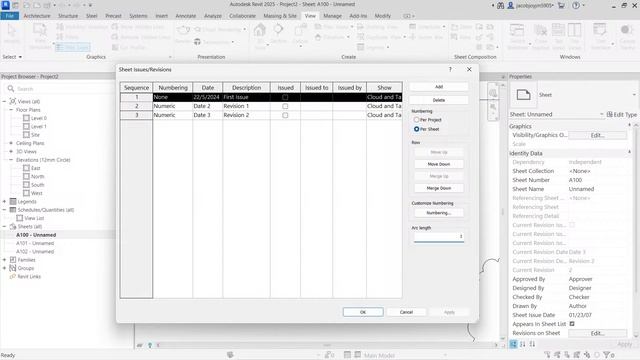Expand the Groups tree node

[4, 268]
